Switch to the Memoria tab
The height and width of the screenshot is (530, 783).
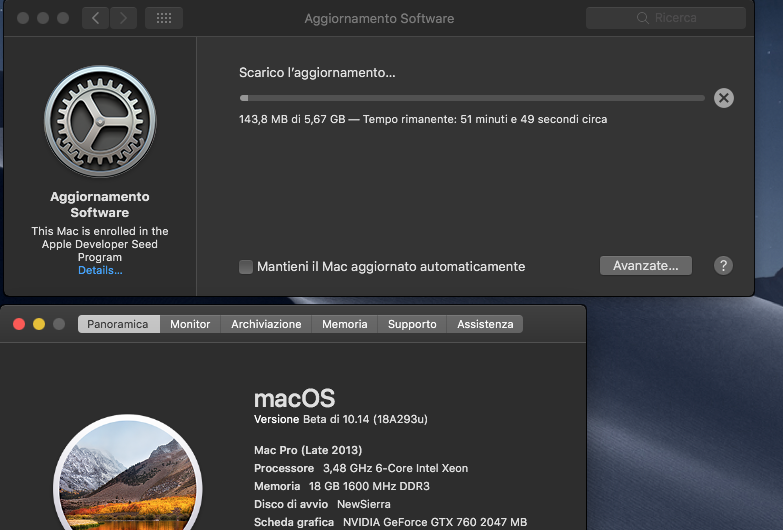click(345, 324)
